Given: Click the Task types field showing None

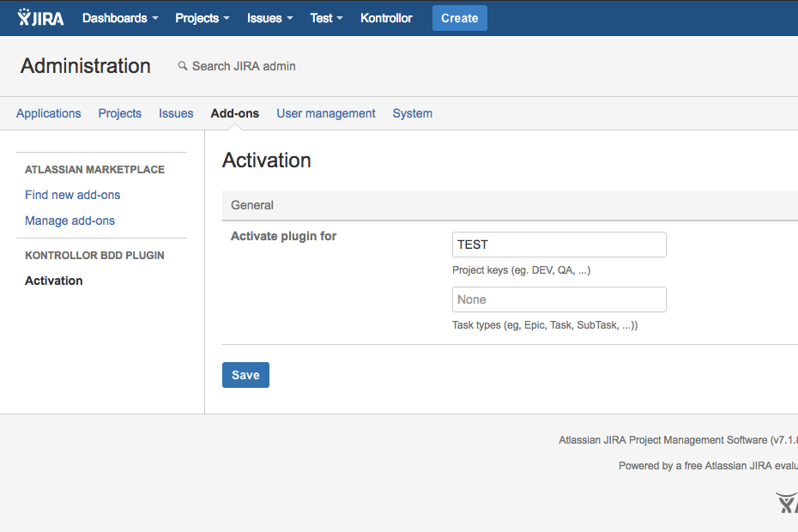Looking at the screenshot, I should click(x=559, y=299).
